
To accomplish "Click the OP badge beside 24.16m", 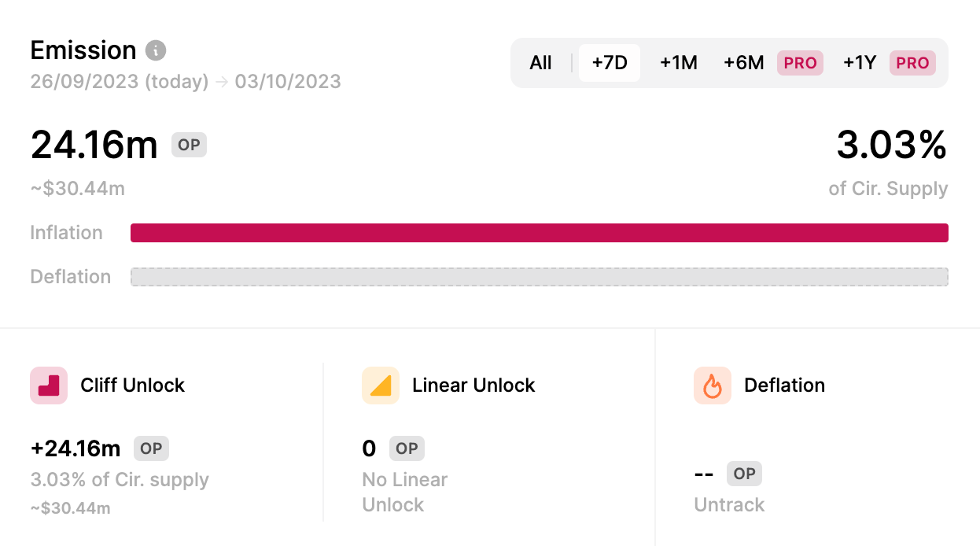I will (189, 145).
